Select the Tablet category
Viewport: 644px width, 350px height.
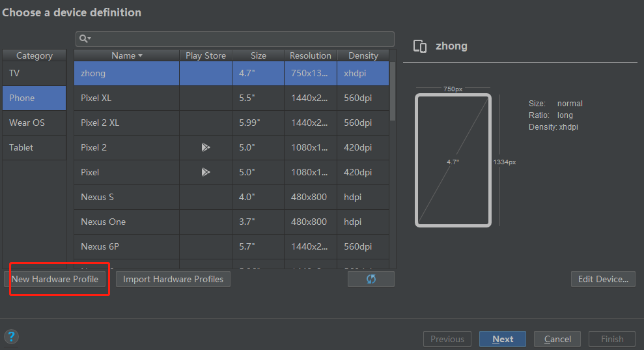(x=34, y=147)
